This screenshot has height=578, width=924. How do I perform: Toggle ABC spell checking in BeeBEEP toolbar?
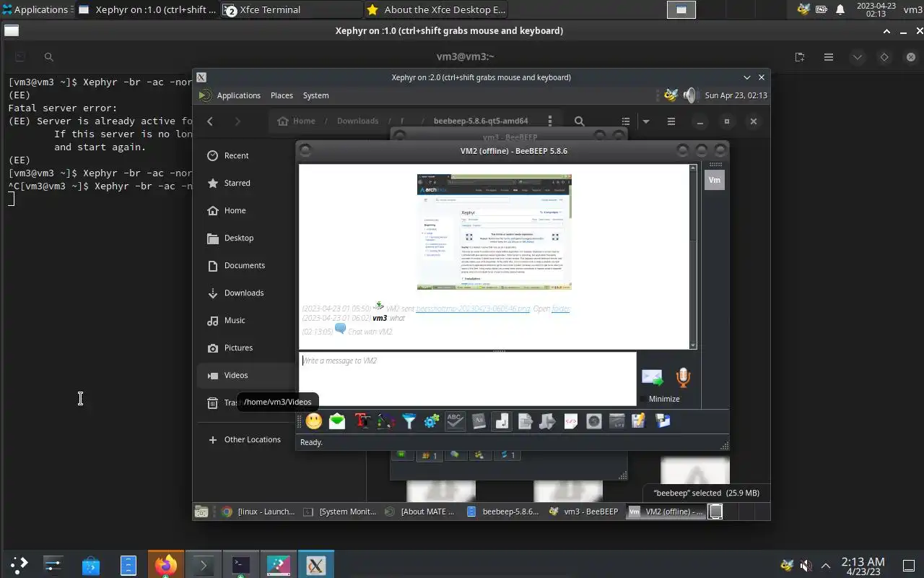[455, 421]
